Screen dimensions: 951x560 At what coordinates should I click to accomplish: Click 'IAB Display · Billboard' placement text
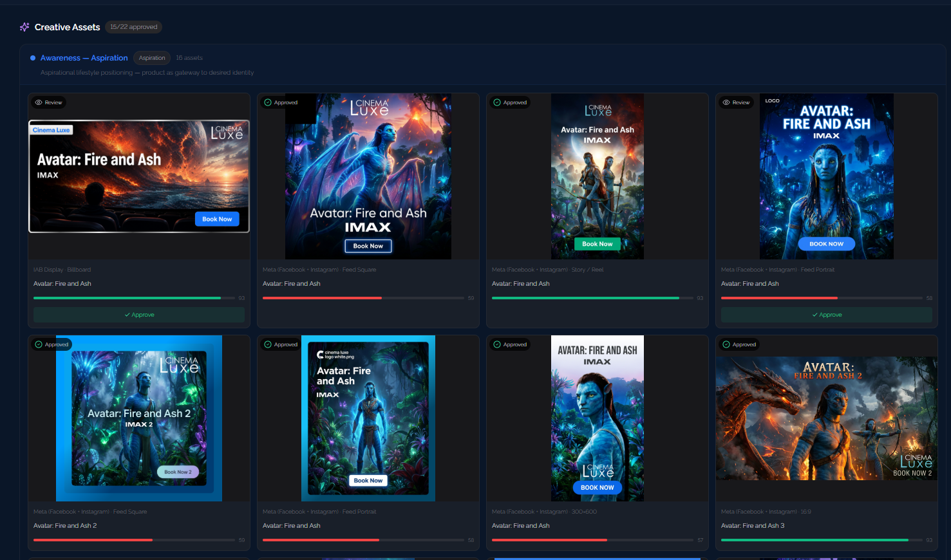pos(62,270)
